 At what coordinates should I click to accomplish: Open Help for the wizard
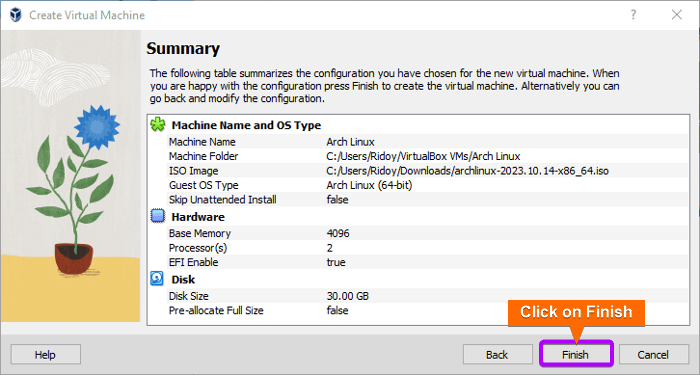[x=46, y=354]
